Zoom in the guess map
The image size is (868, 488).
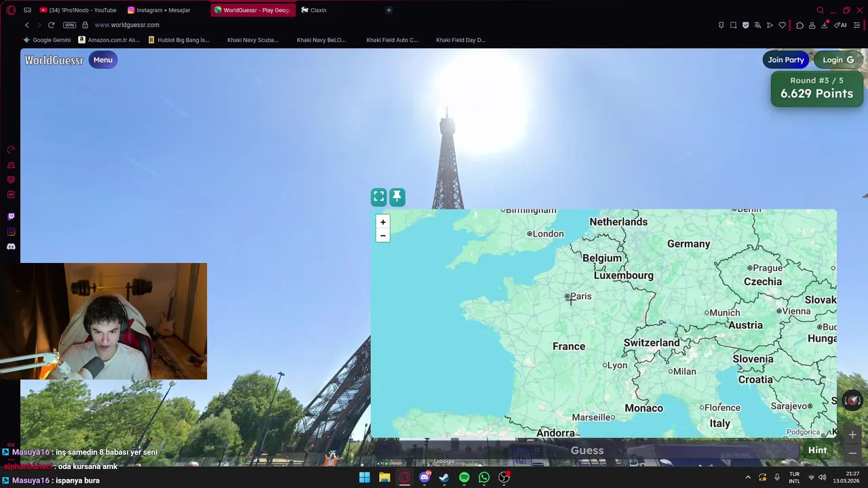(382, 222)
